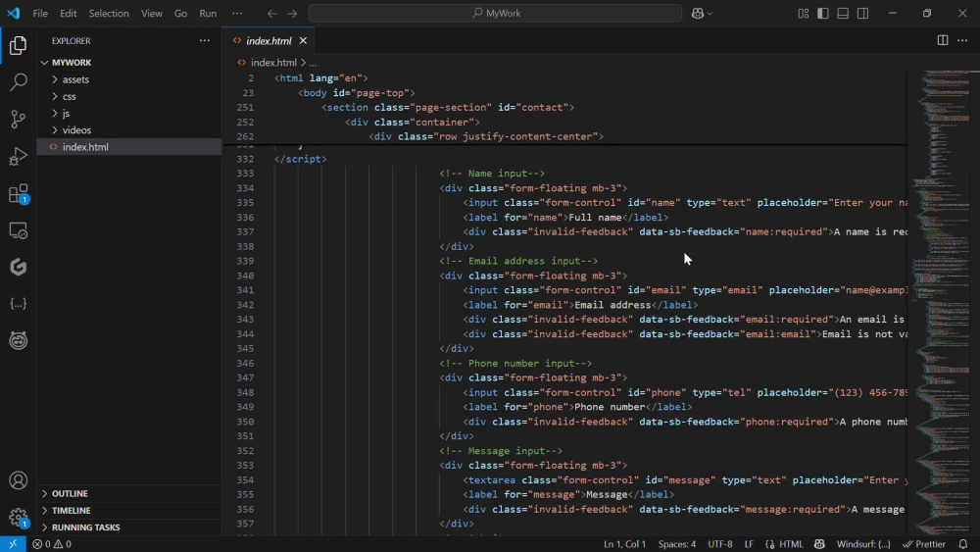This screenshot has height=552, width=980.
Task: Open notifications bell in status bar
Action: point(963,544)
